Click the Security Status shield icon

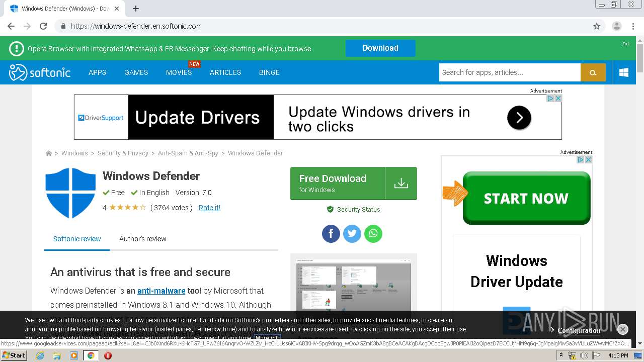[330, 209]
